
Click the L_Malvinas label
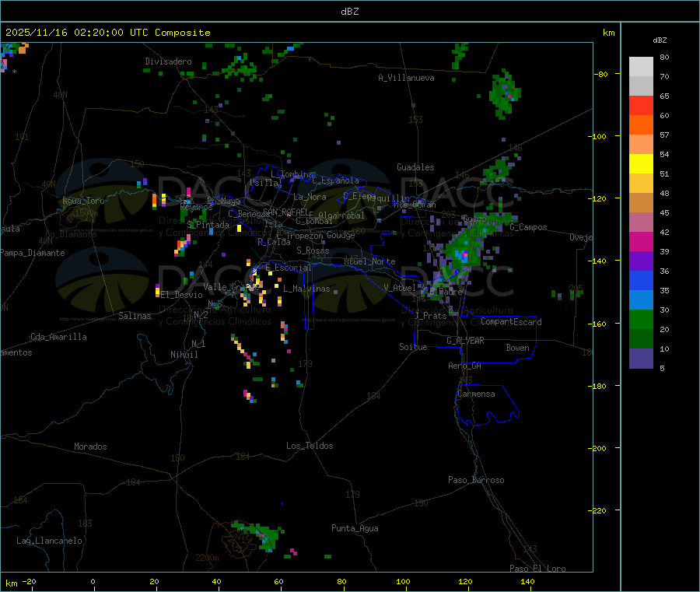pos(306,289)
